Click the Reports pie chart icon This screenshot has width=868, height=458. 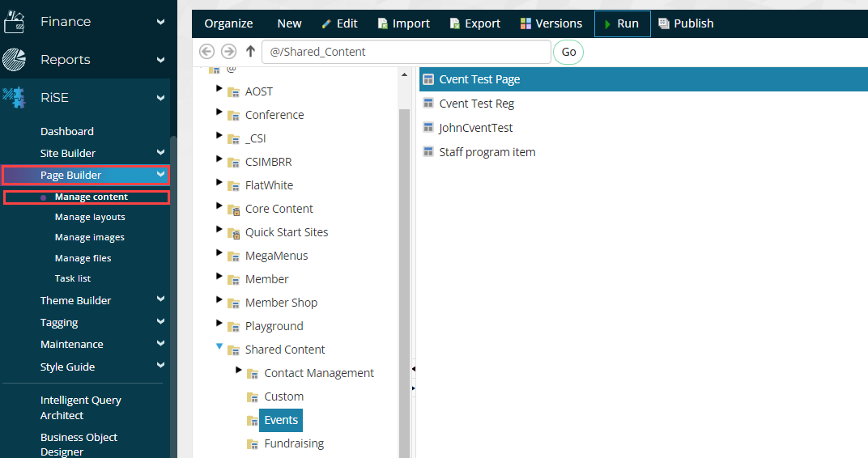15,60
